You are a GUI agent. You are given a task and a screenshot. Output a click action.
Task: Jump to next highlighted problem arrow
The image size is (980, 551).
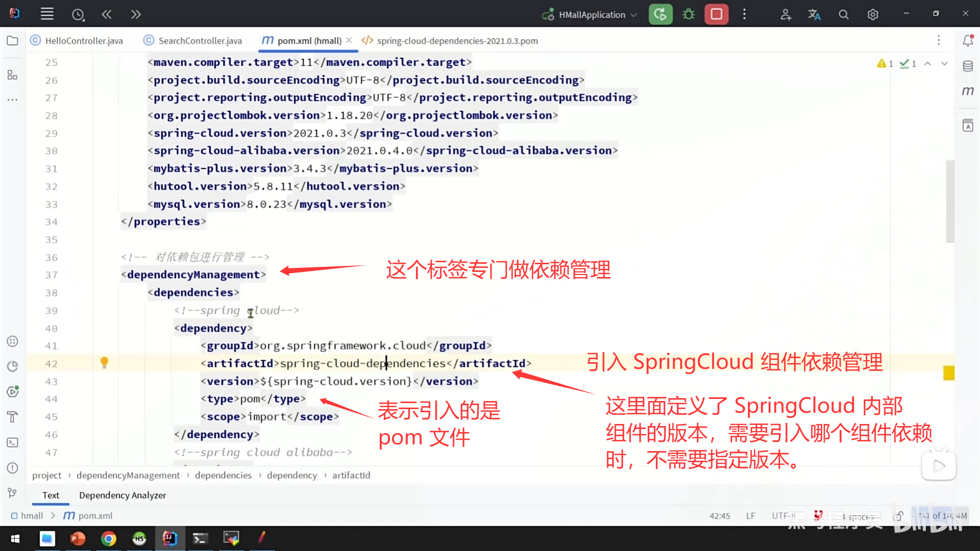[x=944, y=64]
